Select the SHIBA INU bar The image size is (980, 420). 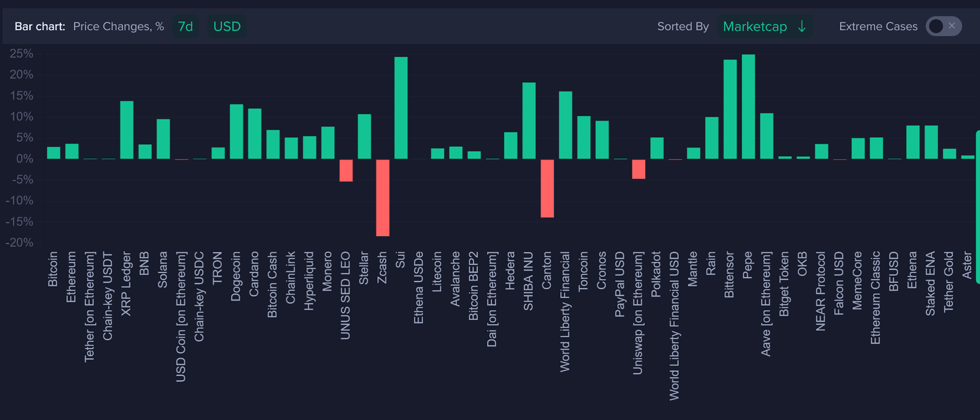tap(529, 121)
